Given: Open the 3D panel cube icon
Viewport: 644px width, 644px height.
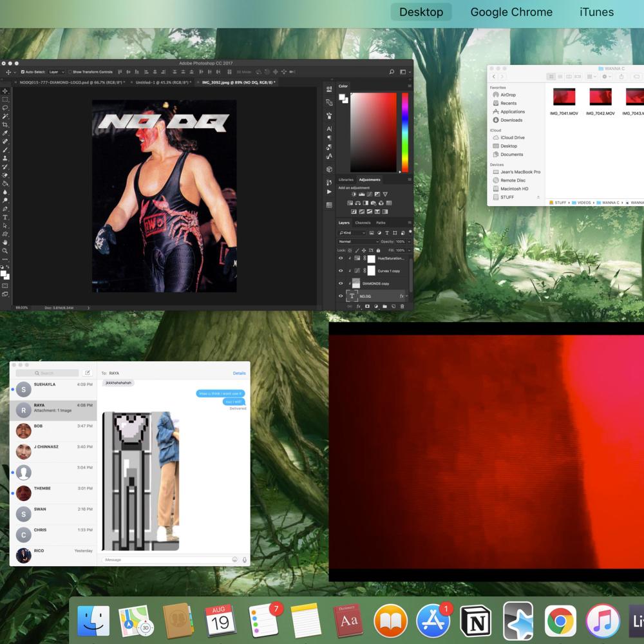Looking at the screenshot, I should pos(329,169).
